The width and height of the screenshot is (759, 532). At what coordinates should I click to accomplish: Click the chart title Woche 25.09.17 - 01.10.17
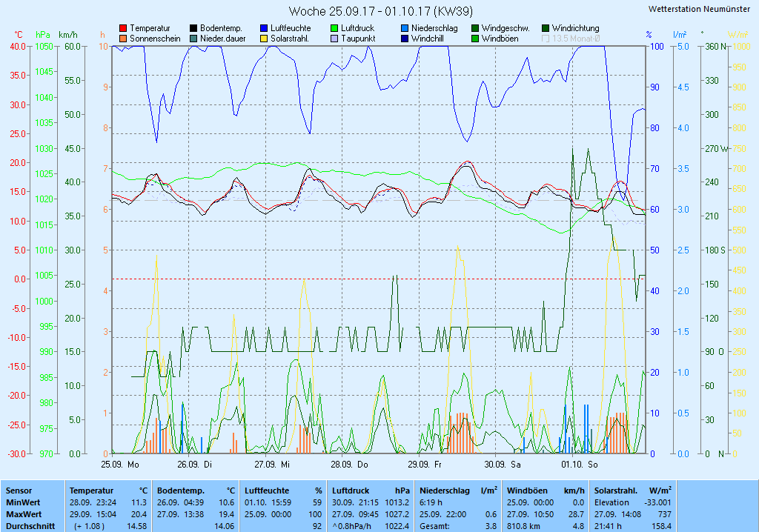coord(380,11)
